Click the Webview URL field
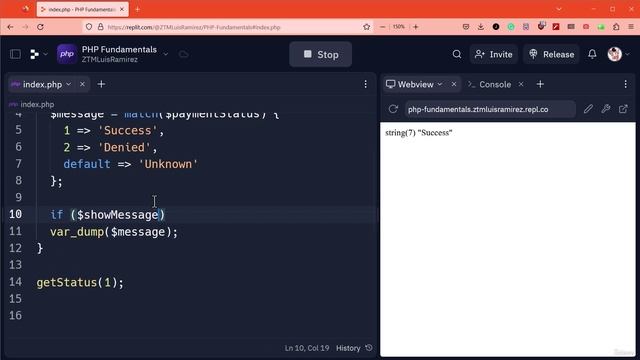640x360 pixels. pos(490,109)
